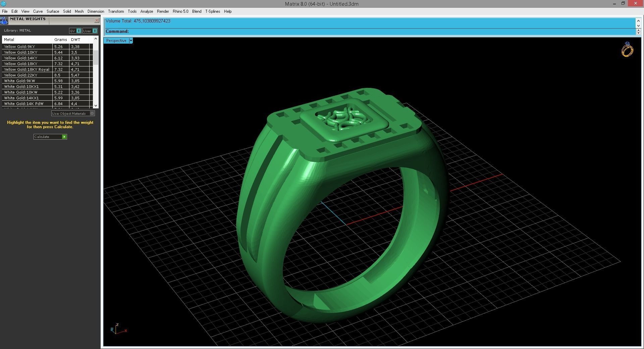Click the command history scroll up arrow
Image resolution: width=644 pixels, height=349 pixels.
tap(638, 21)
